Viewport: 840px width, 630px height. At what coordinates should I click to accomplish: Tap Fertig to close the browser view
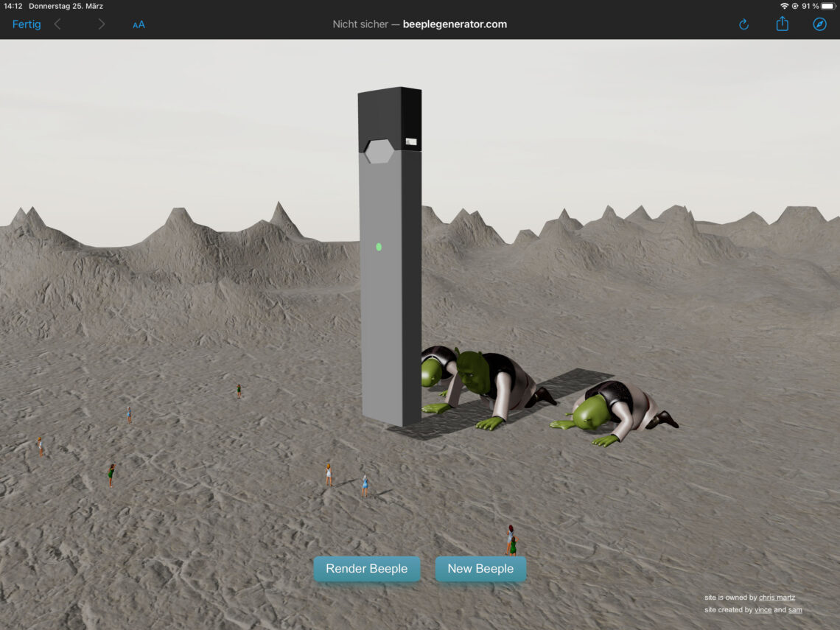[x=27, y=24]
